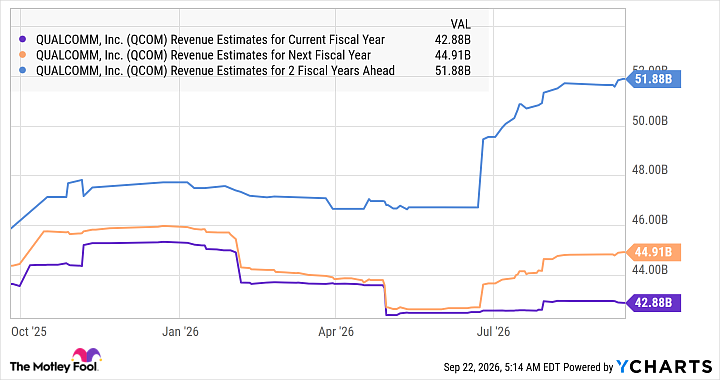The image size is (720, 380).
Task: Click the 44.91B value in the legend table
Action: 453,55
